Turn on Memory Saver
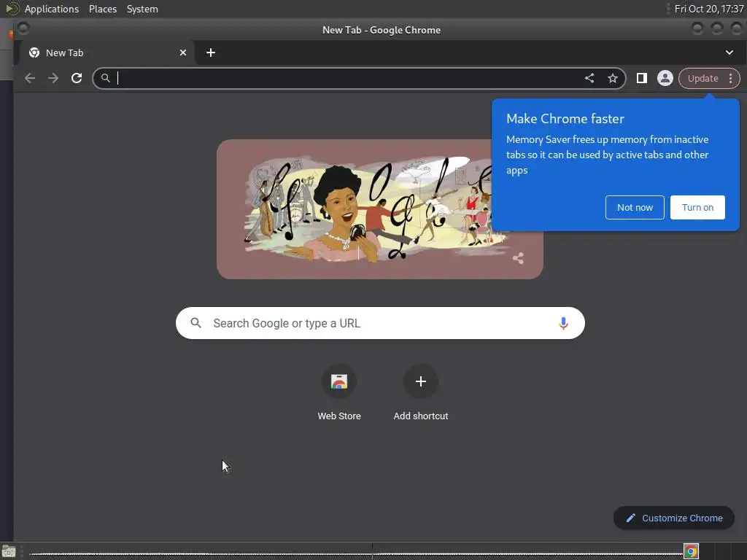 coord(697,208)
